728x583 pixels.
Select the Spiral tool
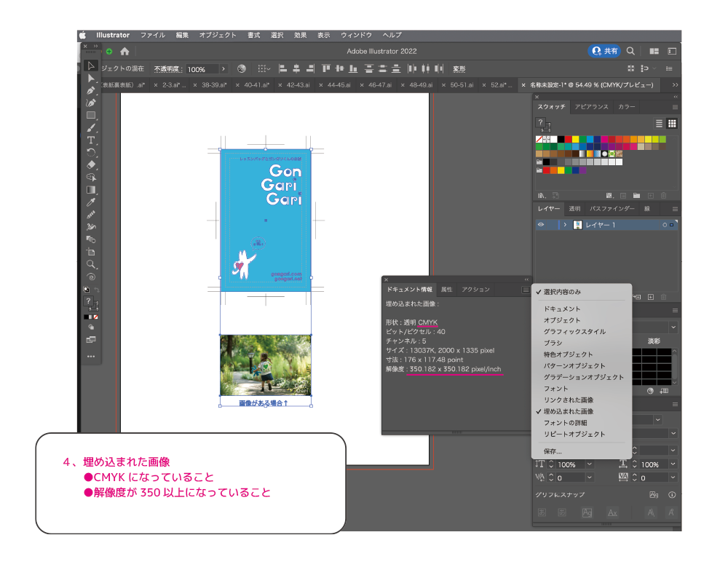[x=91, y=277]
